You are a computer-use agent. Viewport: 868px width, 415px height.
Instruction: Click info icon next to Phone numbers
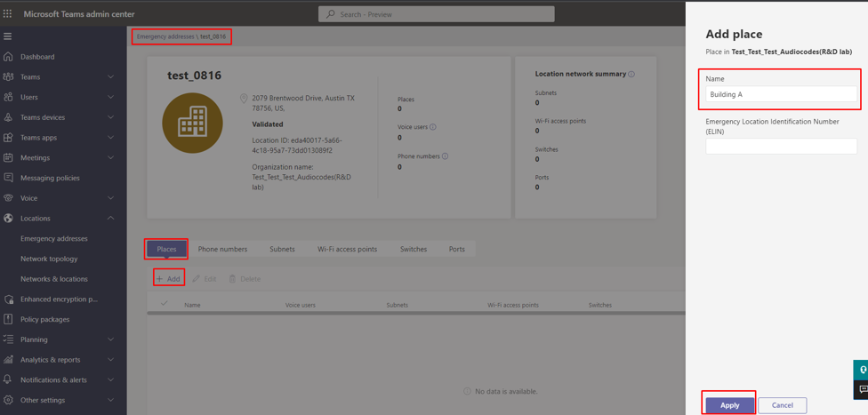point(445,156)
